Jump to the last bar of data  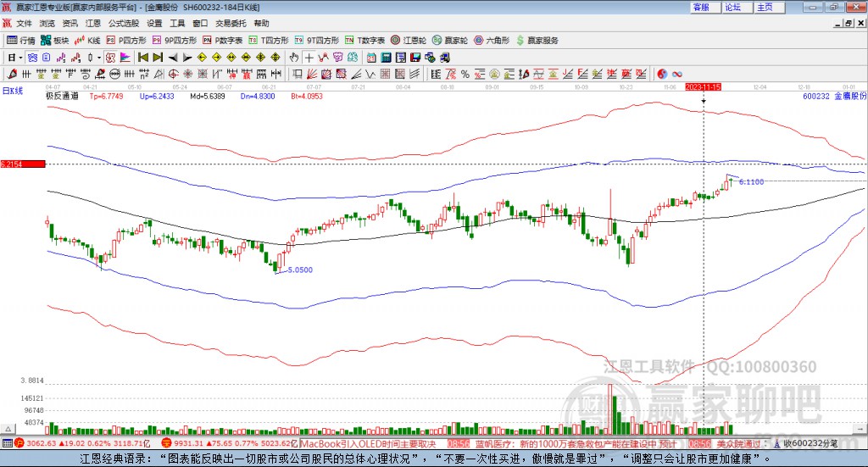158,58
